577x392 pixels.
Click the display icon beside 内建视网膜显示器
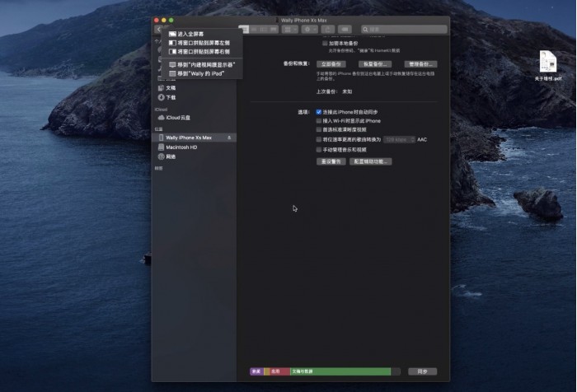[x=172, y=64]
